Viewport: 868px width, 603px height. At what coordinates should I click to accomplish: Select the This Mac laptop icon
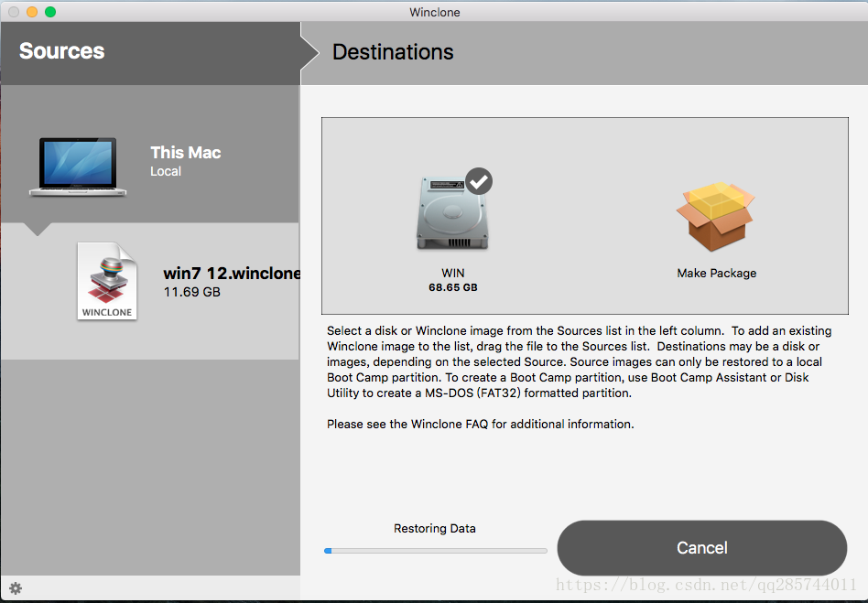(78, 166)
